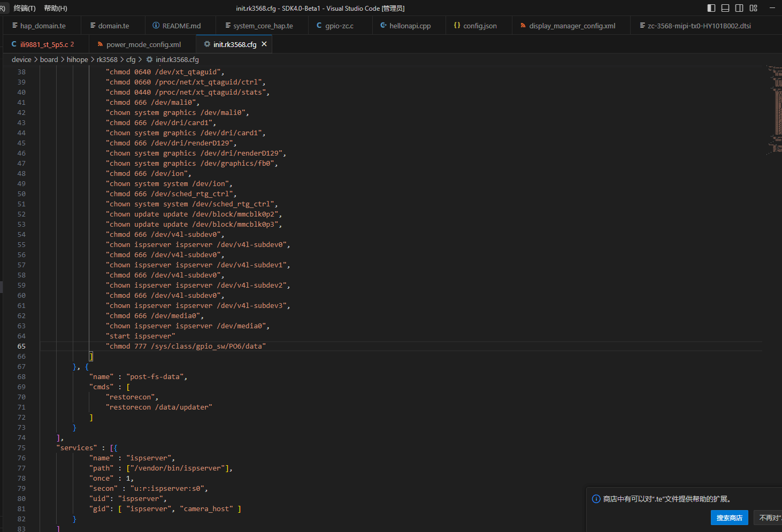782x532 pixels.
Task: Click "chown update update /dev/block/mmcblk0p3" line
Action: [x=194, y=224]
